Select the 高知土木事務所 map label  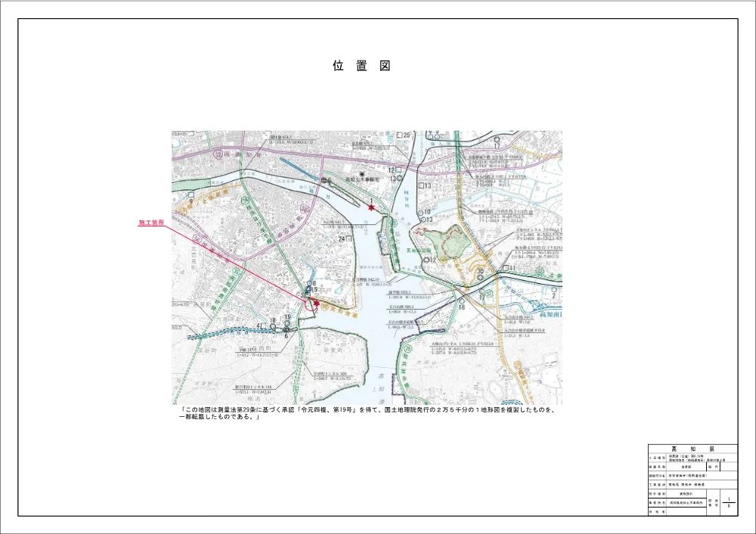[363, 179]
